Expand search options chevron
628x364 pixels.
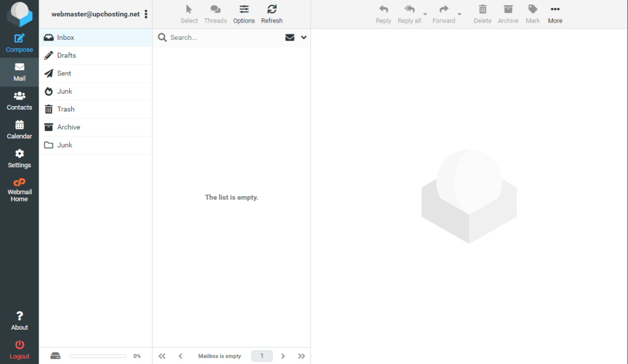click(304, 37)
